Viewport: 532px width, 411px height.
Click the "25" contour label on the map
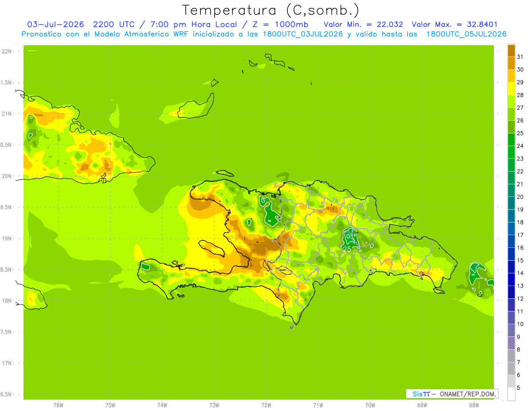[x=347, y=249]
